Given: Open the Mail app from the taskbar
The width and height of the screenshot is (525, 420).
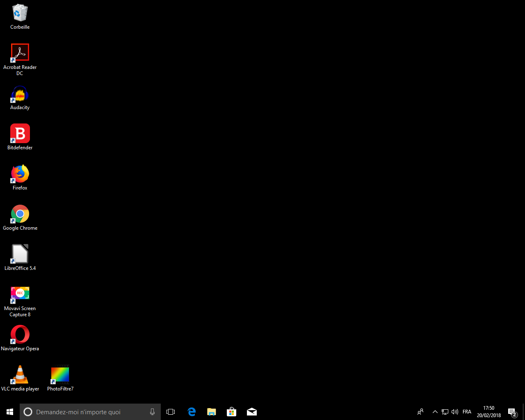Looking at the screenshot, I should click(252, 412).
